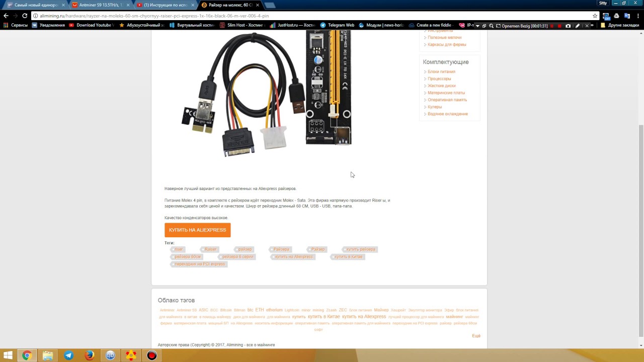The height and width of the screenshot is (362, 644).
Task: Select the 'купить райзера' tag
Action: tap(360, 249)
